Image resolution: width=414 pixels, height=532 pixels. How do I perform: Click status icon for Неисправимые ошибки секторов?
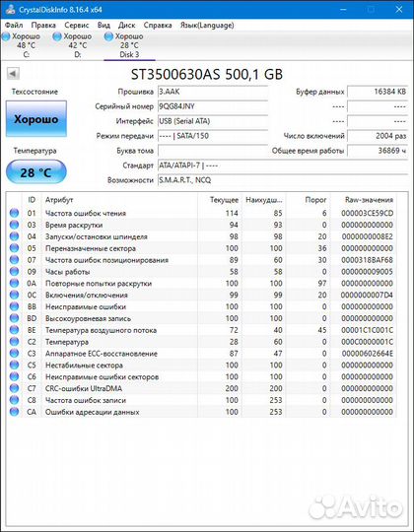14,376
